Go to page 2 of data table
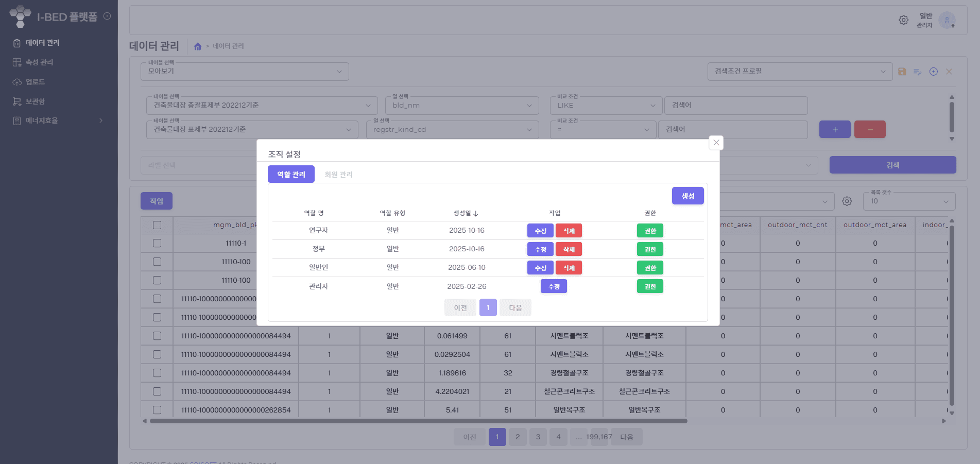Screen dimensions: 980x464 pyautogui.click(x=518, y=437)
